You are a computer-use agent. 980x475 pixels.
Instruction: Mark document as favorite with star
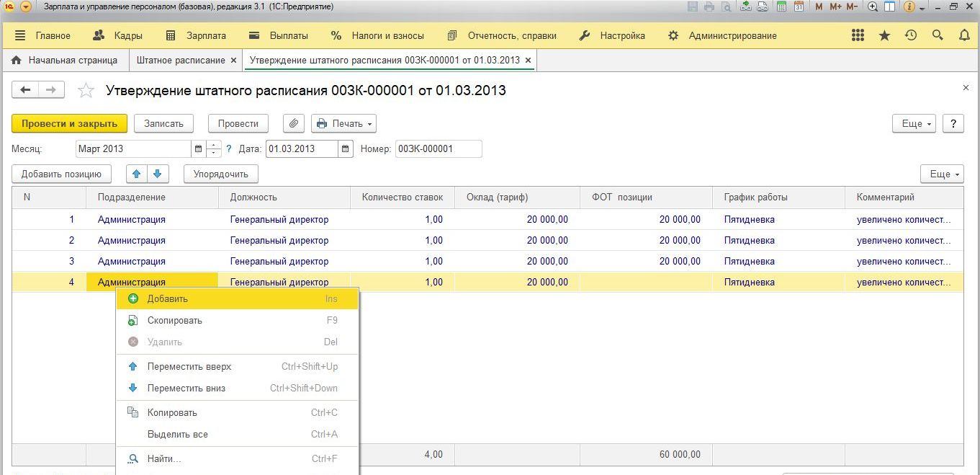click(x=86, y=91)
